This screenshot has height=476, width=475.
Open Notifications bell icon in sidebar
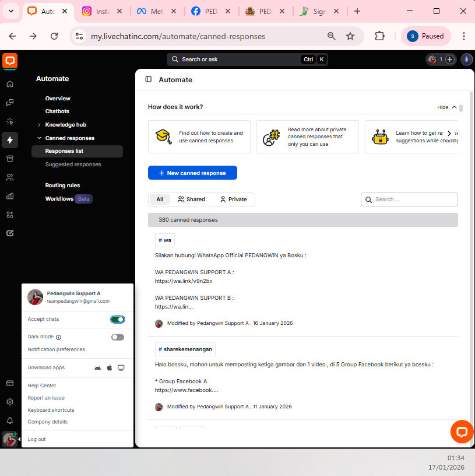10,421
